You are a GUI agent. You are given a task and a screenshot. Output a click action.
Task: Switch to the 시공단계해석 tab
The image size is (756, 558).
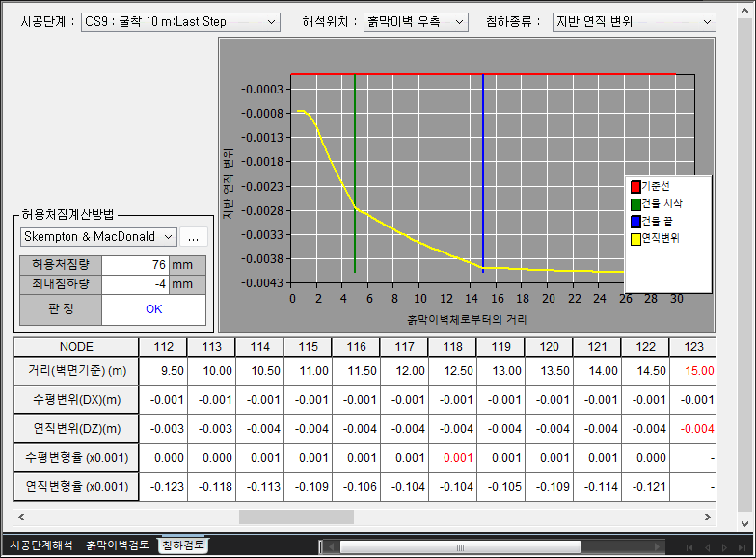coord(40,545)
